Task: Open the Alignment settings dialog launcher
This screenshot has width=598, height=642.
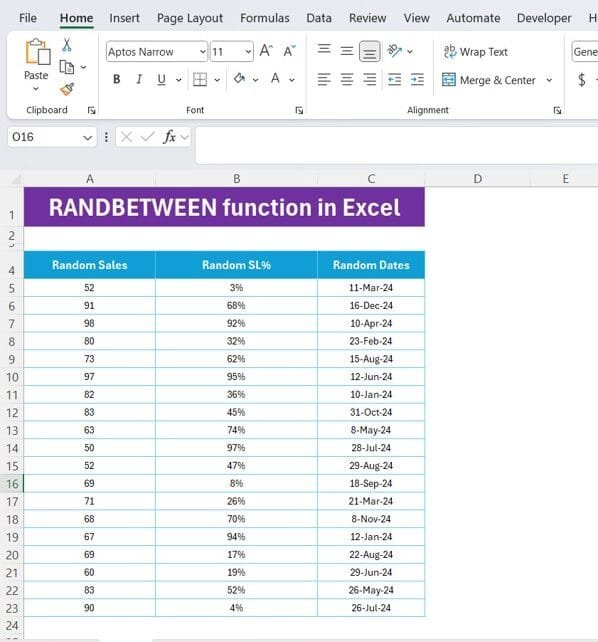Action: coord(557,110)
